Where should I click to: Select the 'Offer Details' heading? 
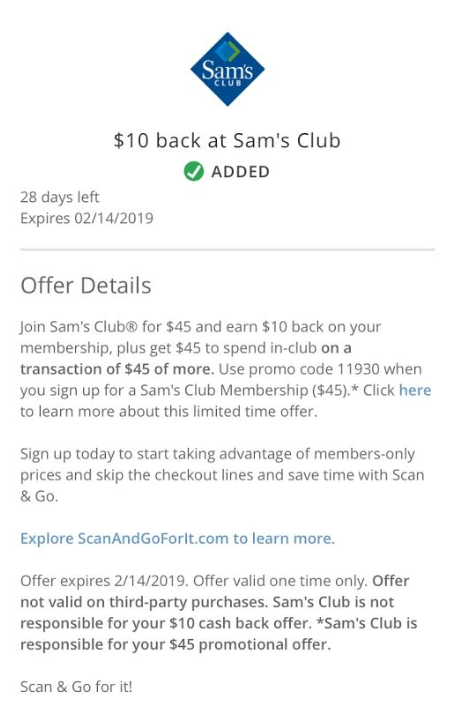tap(86, 285)
